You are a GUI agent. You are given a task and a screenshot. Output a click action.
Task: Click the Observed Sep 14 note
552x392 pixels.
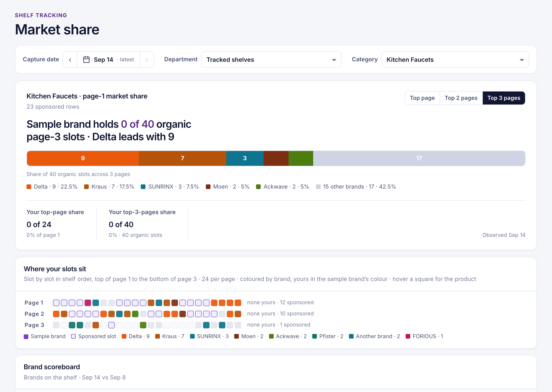click(x=504, y=235)
